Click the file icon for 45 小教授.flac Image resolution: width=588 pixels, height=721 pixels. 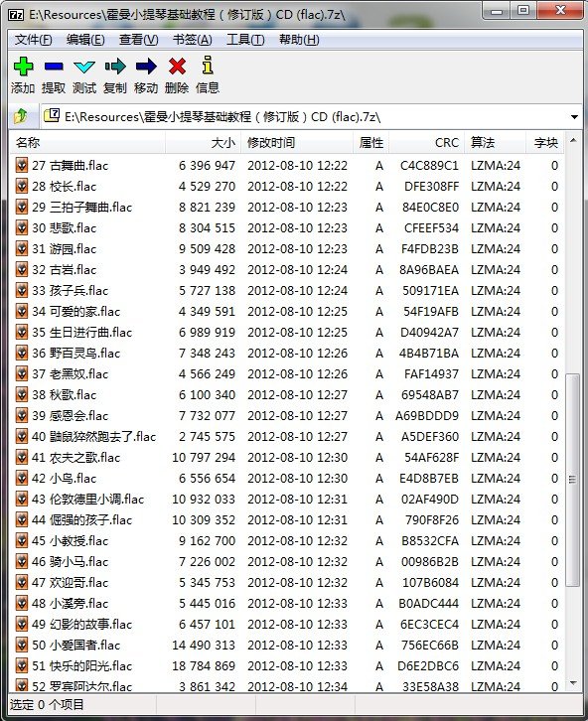(x=22, y=540)
